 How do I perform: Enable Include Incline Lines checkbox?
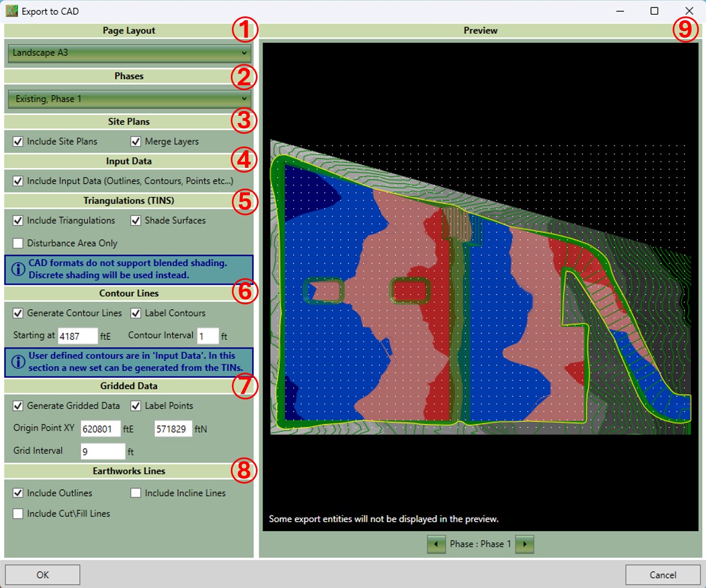pyautogui.click(x=136, y=493)
